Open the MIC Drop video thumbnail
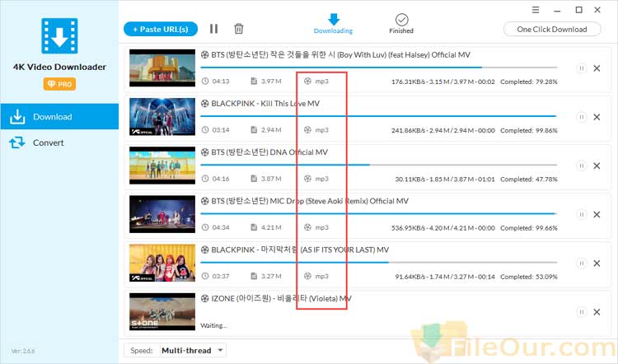Screen dimensions: 618x364 point(162,214)
